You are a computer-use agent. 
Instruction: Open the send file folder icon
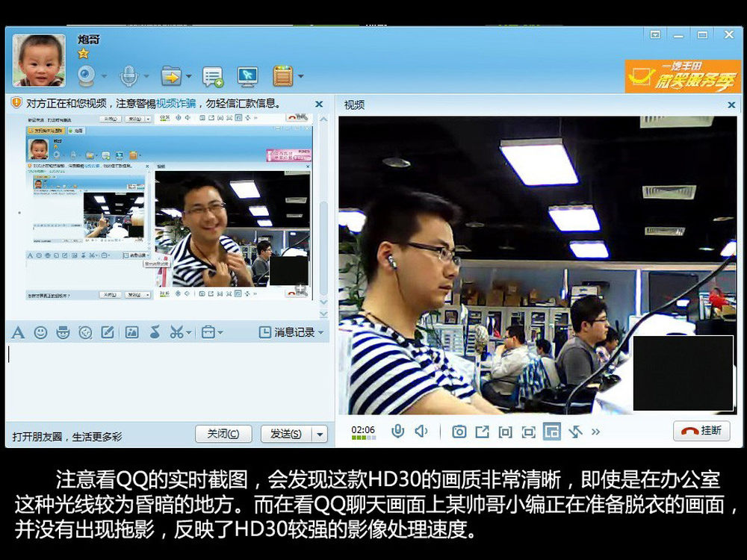click(172, 75)
